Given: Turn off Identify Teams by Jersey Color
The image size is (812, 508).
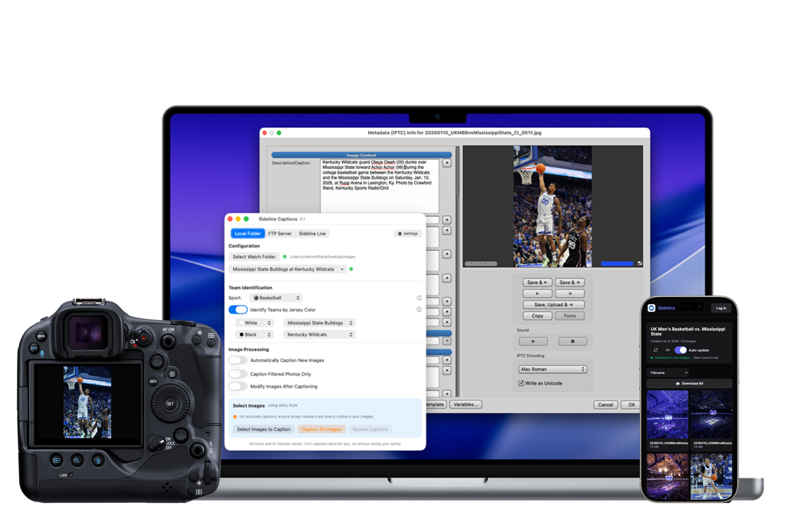Looking at the screenshot, I should click(238, 310).
